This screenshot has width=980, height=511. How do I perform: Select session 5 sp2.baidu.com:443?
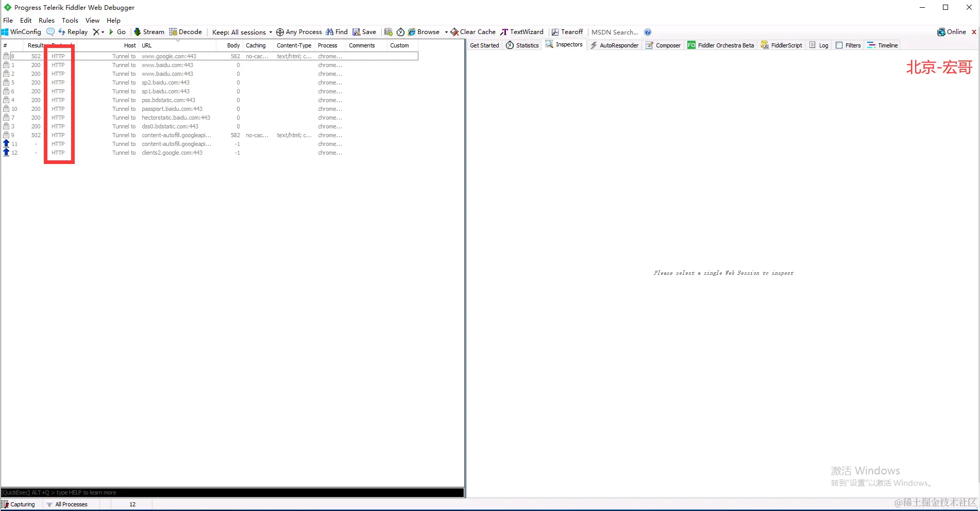(x=209, y=83)
